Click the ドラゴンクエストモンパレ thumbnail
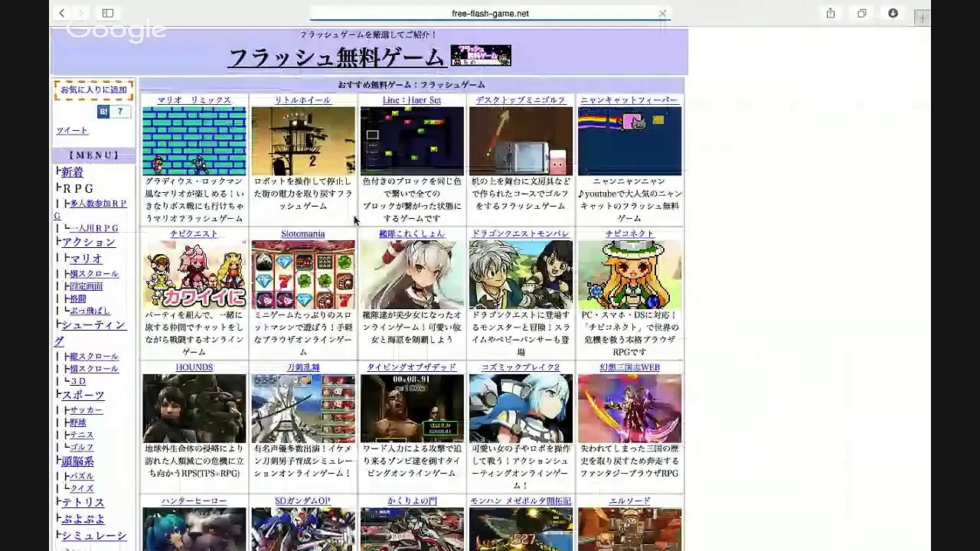The width and height of the screenshot is (980, 551). (521, 275)
